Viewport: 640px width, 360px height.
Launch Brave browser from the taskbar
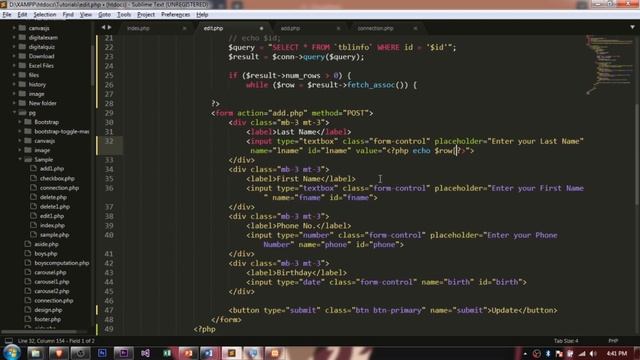pos(58,353)
